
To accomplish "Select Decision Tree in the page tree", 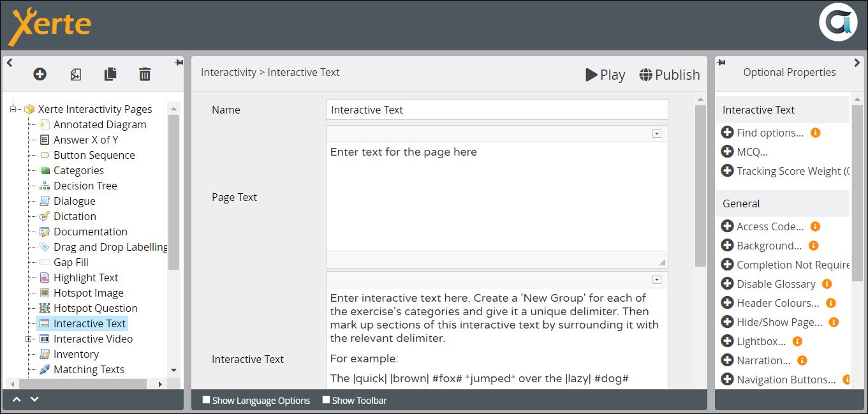I will point(85,186).
